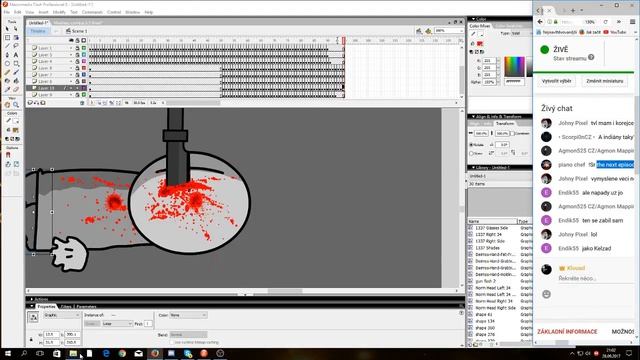Open the symbol behavior Graphic dropdown
This screenshot has height=360, width=640.
(x=62, y=315)
